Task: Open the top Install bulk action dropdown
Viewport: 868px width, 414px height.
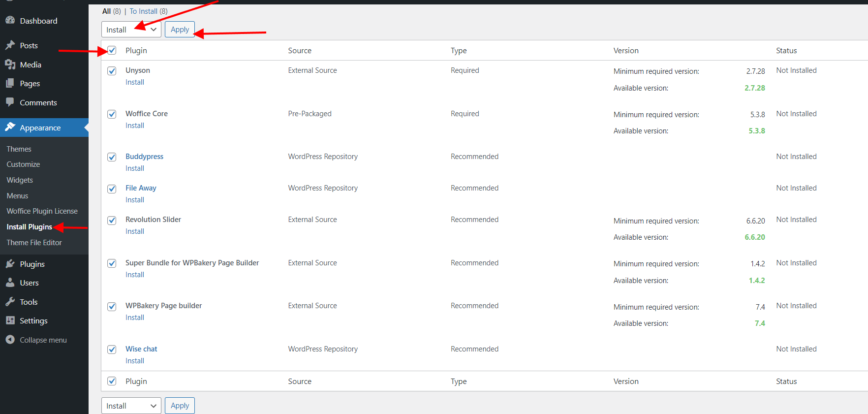Action: (x=131, y=30)
